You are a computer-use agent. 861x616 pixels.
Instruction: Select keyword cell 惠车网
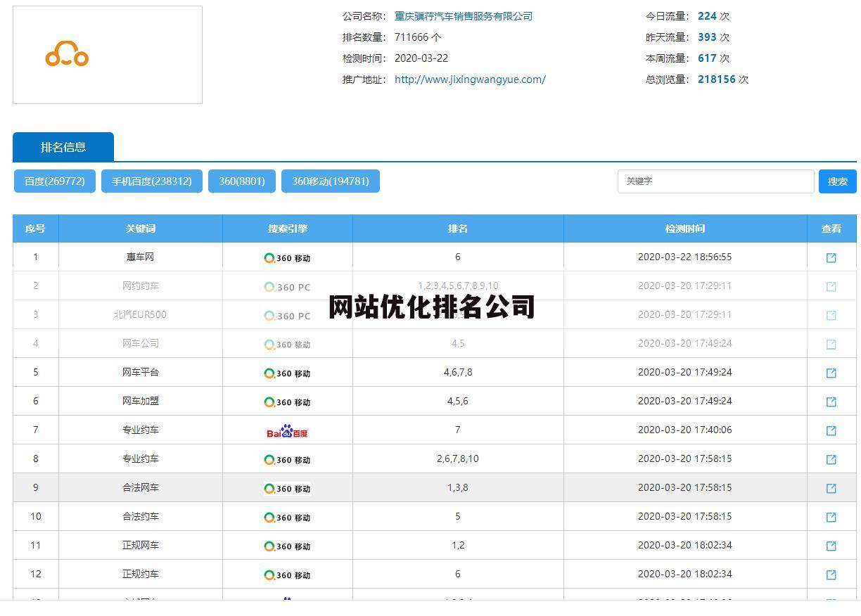141,257
